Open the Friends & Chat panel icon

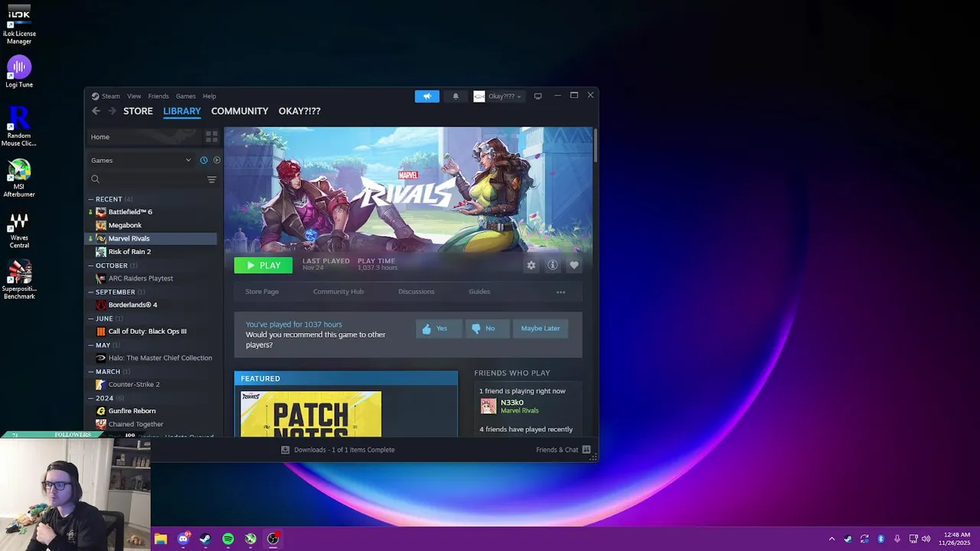coord(586,450)
